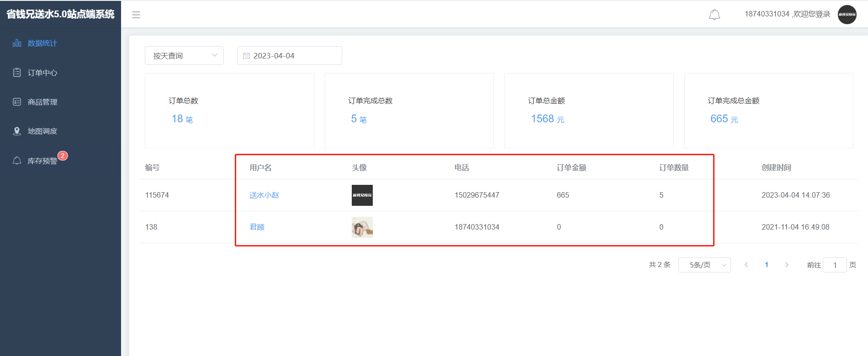Click the 商品管理 list icon
Viewport: 868px width, 356px height.
pyautogui.click(x=17, y=102)
